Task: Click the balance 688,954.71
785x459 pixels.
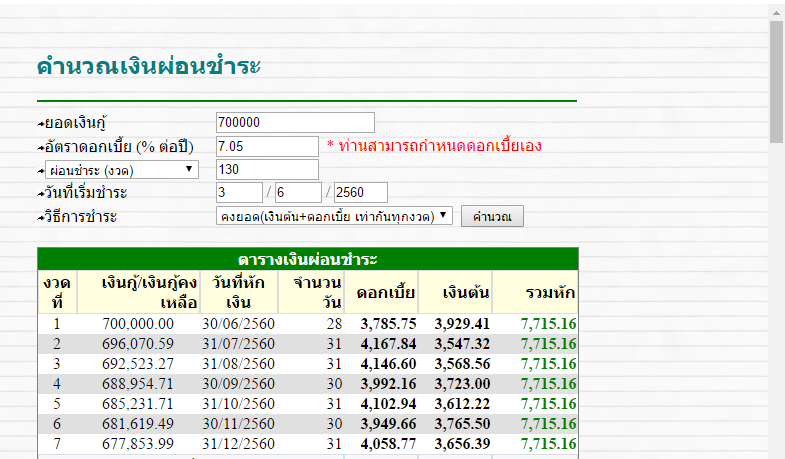Action: 138,384
